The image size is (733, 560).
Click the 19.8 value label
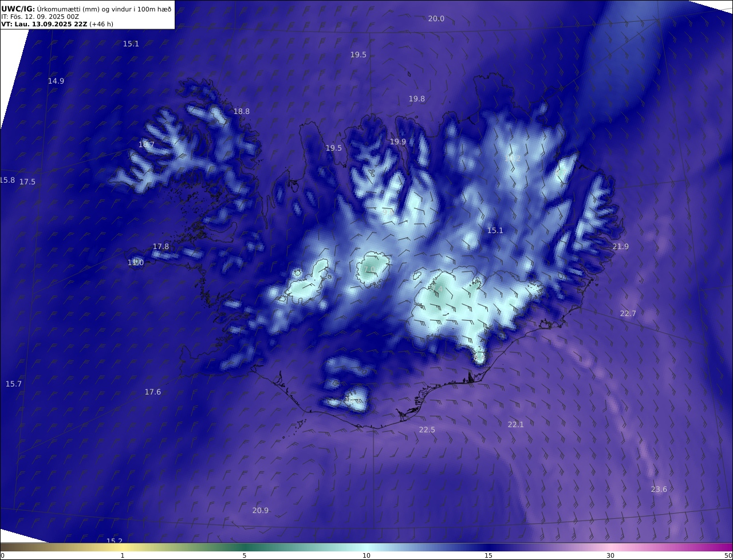tap(417, 98)
